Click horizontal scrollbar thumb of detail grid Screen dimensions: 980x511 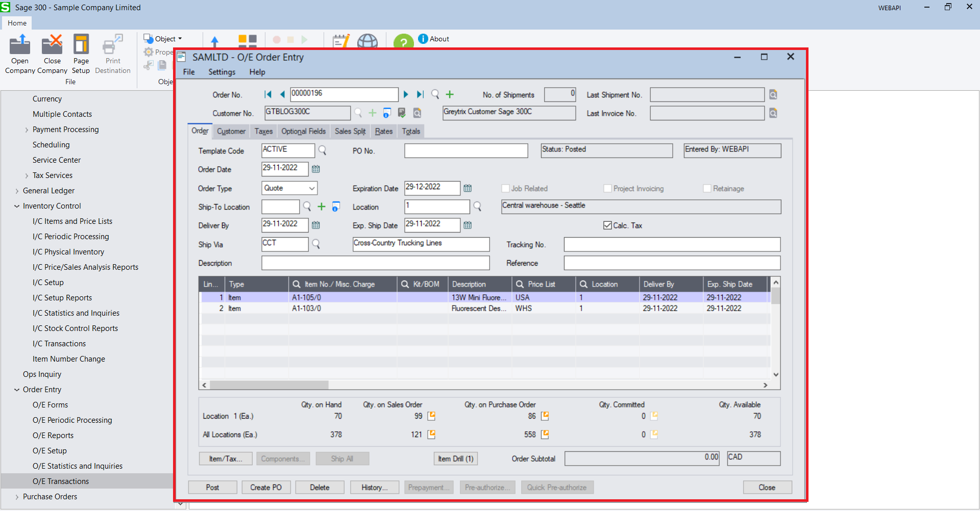coord(269,385)
